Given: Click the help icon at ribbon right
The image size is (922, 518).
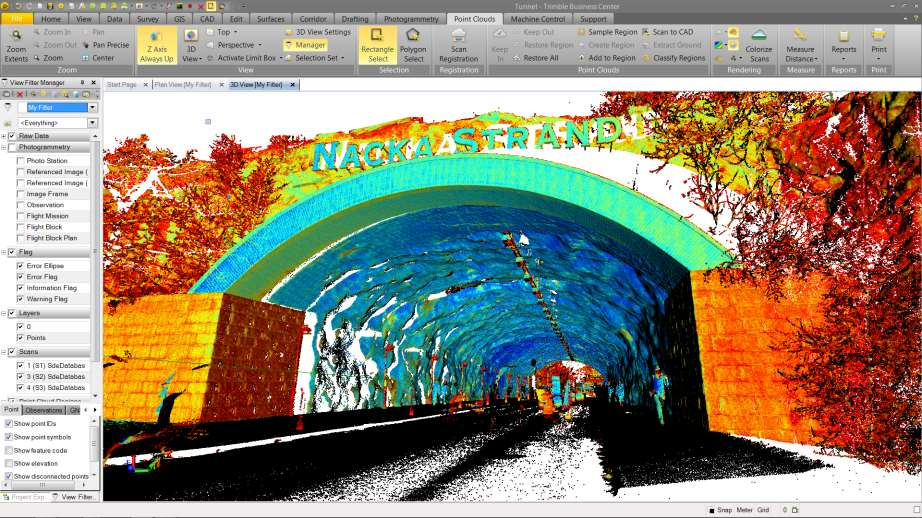Looking at the screenshot, I should [x=915, y=19].
